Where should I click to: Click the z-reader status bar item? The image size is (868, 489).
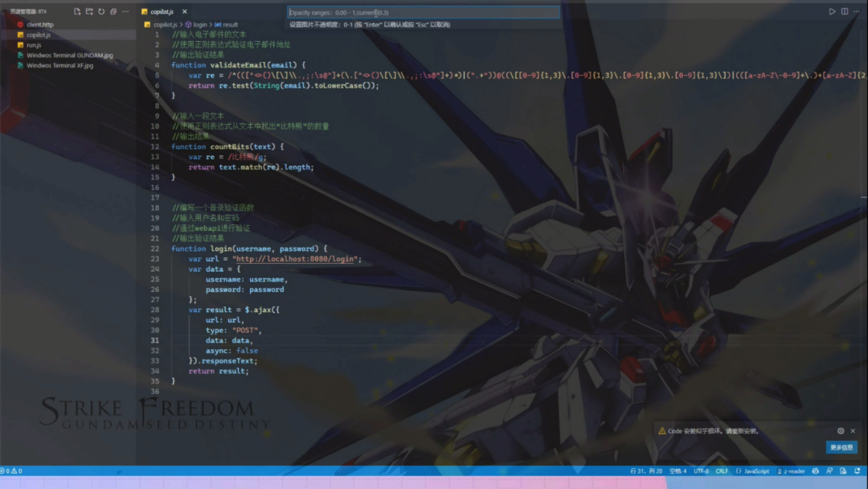[x=791, y=471]
